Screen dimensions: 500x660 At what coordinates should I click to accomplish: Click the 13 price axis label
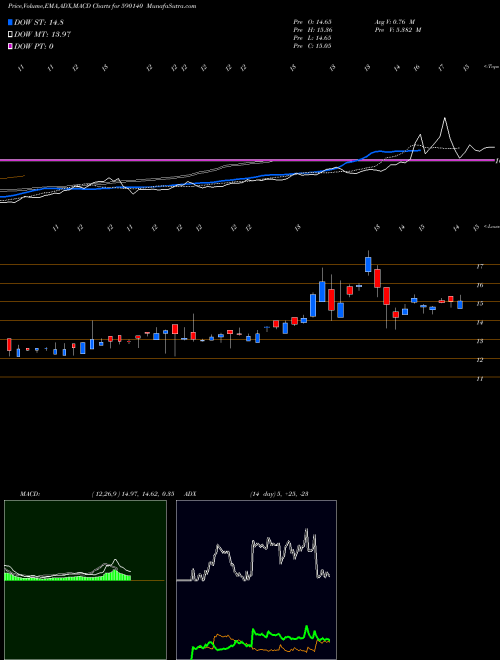pos(479,341)
